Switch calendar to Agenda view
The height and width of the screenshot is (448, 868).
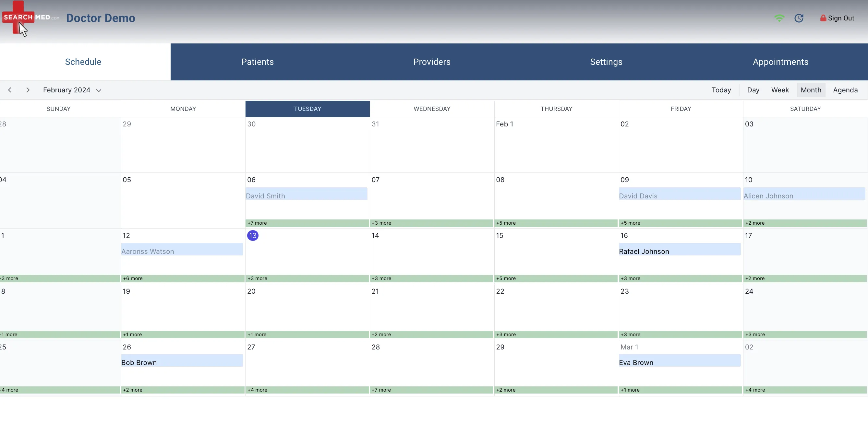pyautogui.click(x=845, y=90)
